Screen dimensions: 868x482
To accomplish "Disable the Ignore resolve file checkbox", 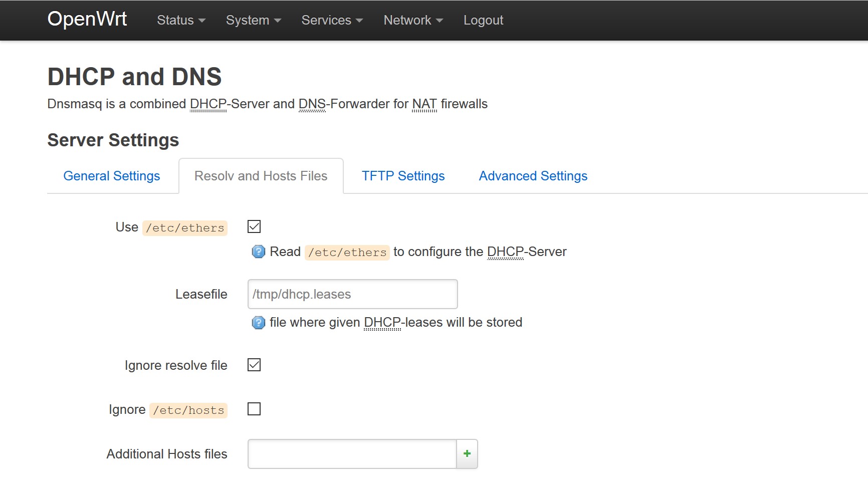I will pyautogui.click(x=254, y=365).
